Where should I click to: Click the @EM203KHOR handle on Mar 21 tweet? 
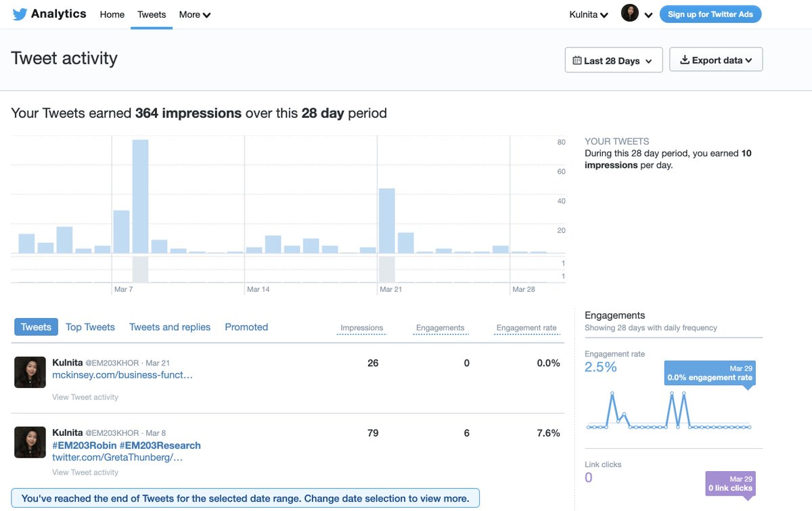click(113, 363)
